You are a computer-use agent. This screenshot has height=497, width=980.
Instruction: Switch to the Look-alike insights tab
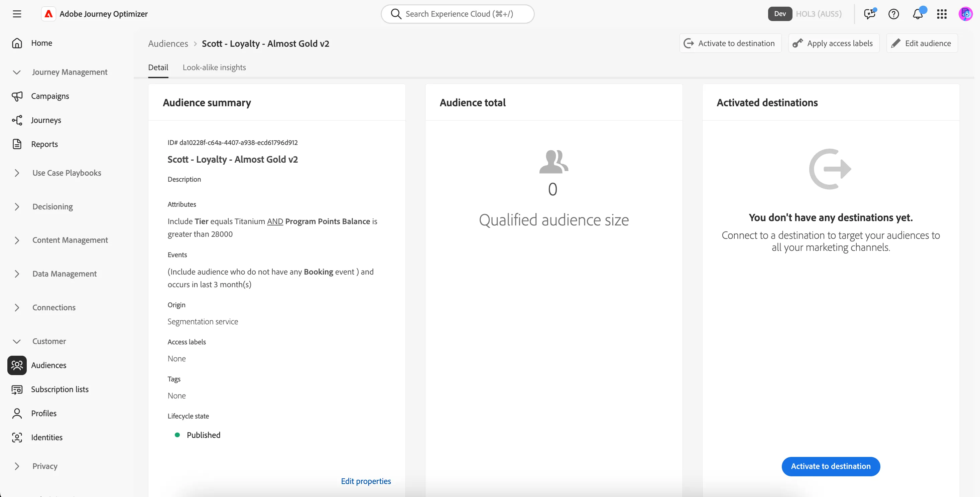[214, 67]
